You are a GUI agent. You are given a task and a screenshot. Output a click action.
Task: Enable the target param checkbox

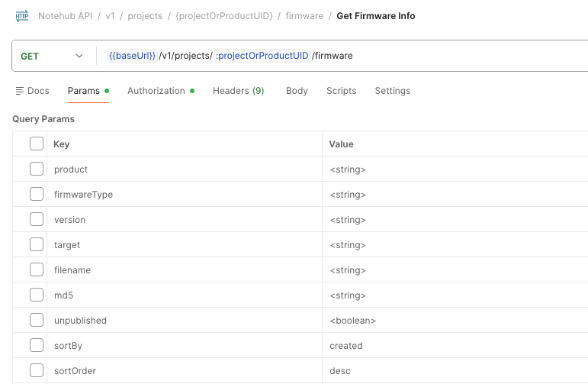tap(37, 244)
